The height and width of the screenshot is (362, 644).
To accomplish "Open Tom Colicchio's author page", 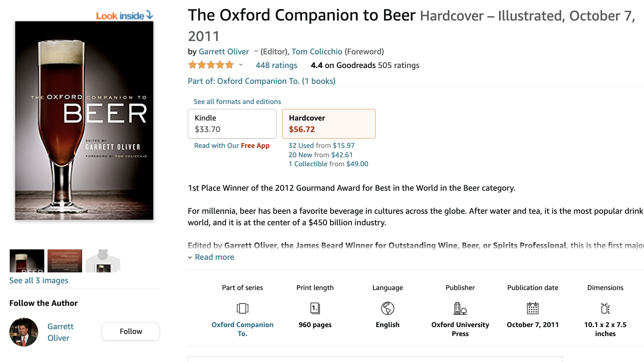I will tap(317, 51).
